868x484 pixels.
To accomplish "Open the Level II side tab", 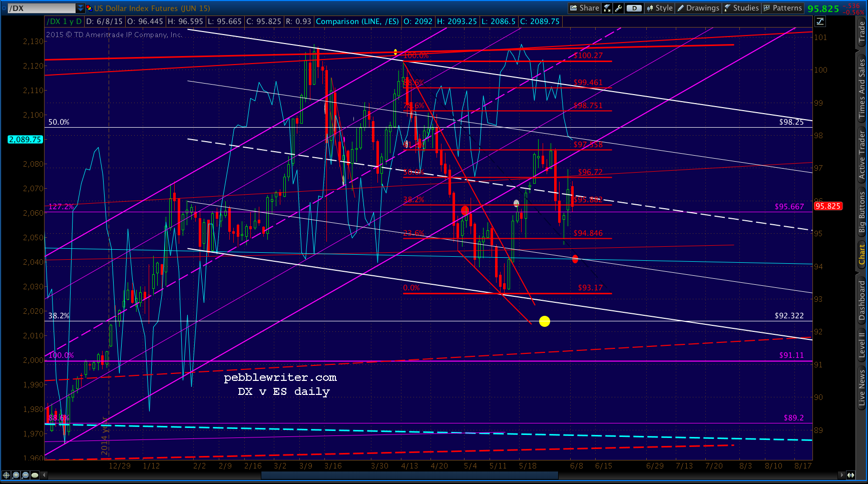I will pyautogui.click(x=861, y=345).
